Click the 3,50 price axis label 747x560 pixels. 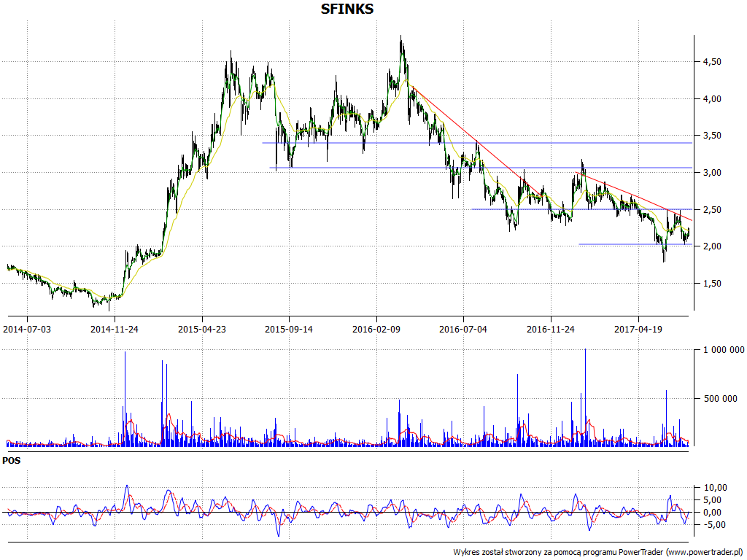(x=712, y=136)
